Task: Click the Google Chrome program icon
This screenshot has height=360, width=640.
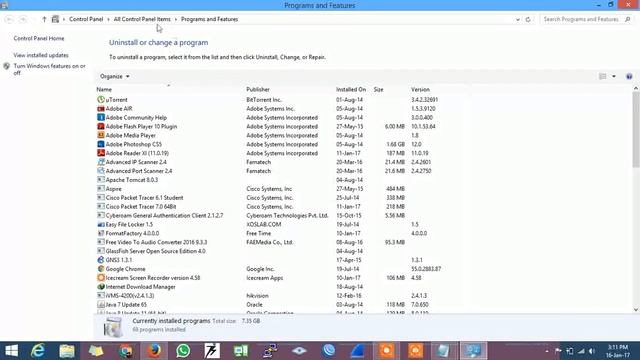Action: pos(101,269)
